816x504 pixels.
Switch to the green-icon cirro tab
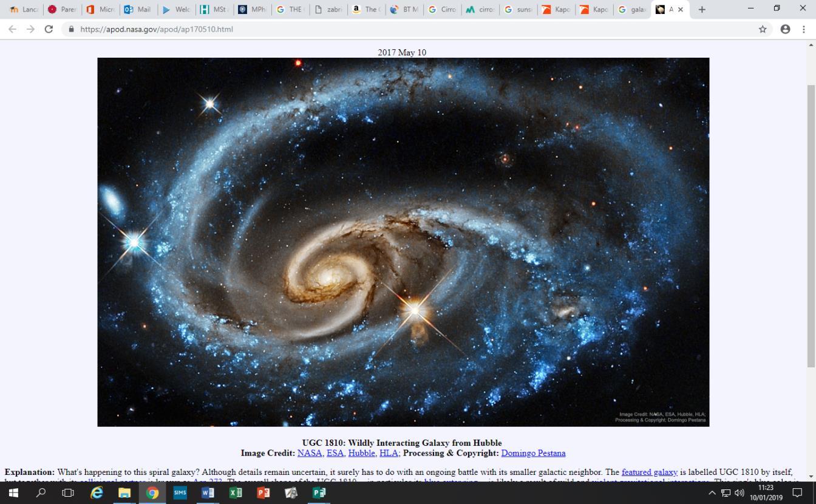[479, 9]
